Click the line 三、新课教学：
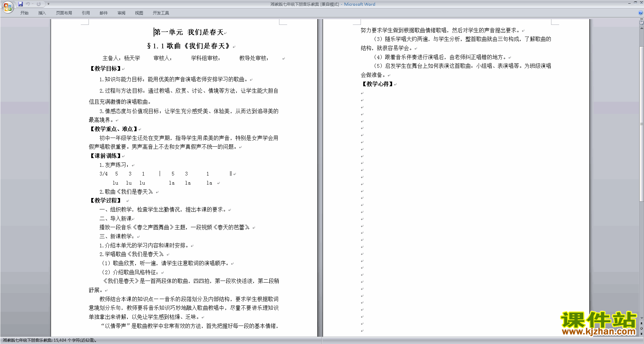The width and height of the screenshot is (644, 344). point(117,236)
